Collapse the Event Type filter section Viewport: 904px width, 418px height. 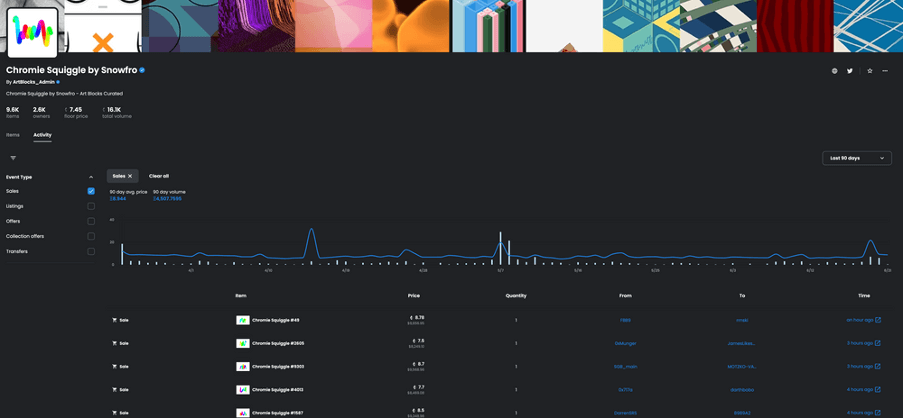pyautogui.click(x=91, y=178)
